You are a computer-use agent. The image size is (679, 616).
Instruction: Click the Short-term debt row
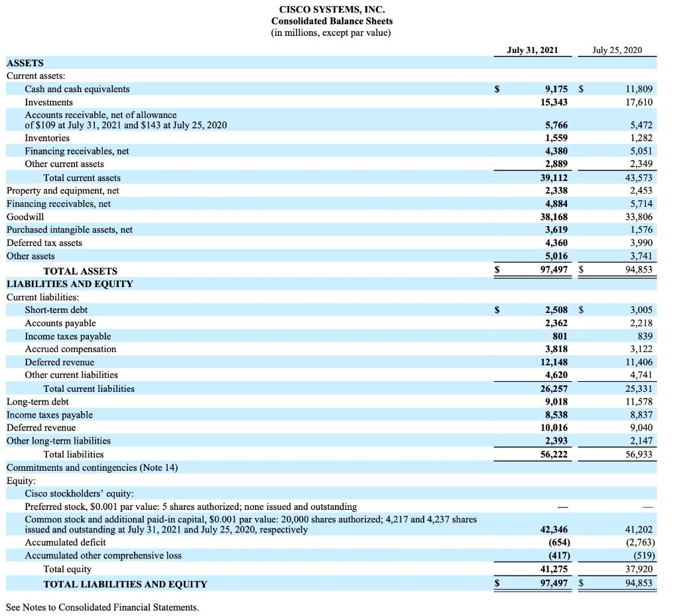[x=56, y=310]
